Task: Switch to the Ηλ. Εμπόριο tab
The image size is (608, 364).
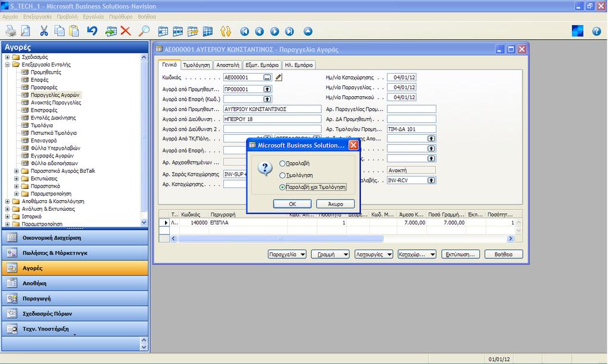Action: pos(299,65)
